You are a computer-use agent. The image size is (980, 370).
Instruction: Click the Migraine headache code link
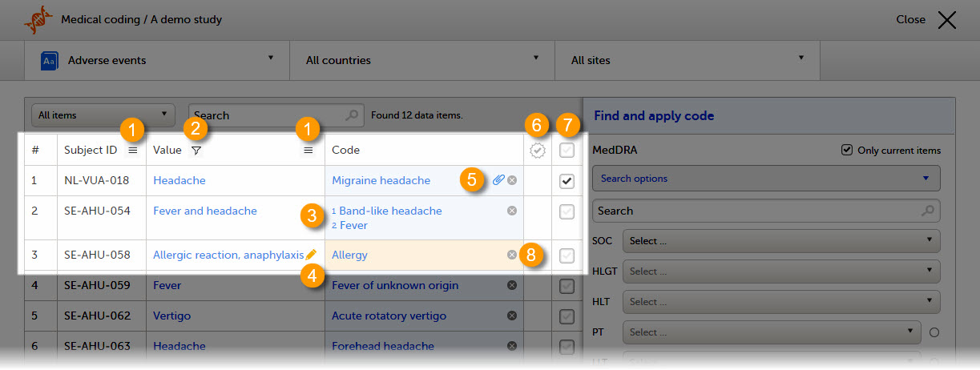[381, 180]
